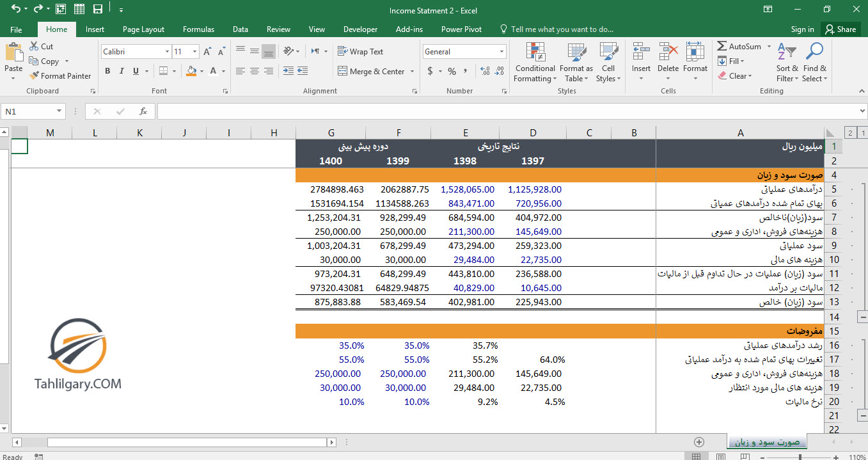Open the Clear dropdown in Editing group
The height and width of the screenshot is (460, 868).
click(734, 75)
